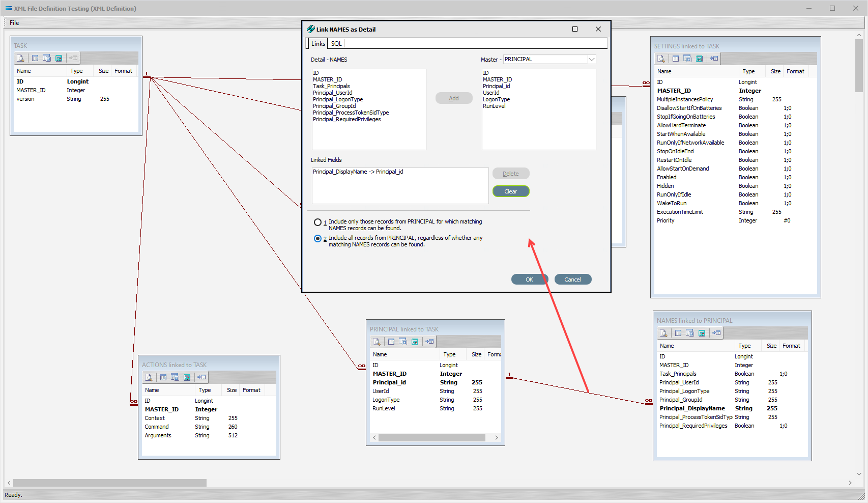Click the main window horizontal scrollbar
The height and width of the screenshot is (503, 868).
(x=110, y=483)
